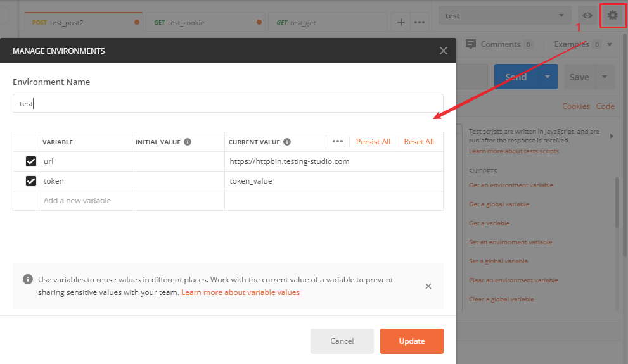This screenshot has width=628, height=364.
Task: Click the Comments count label
Action: tap(528, 44)
